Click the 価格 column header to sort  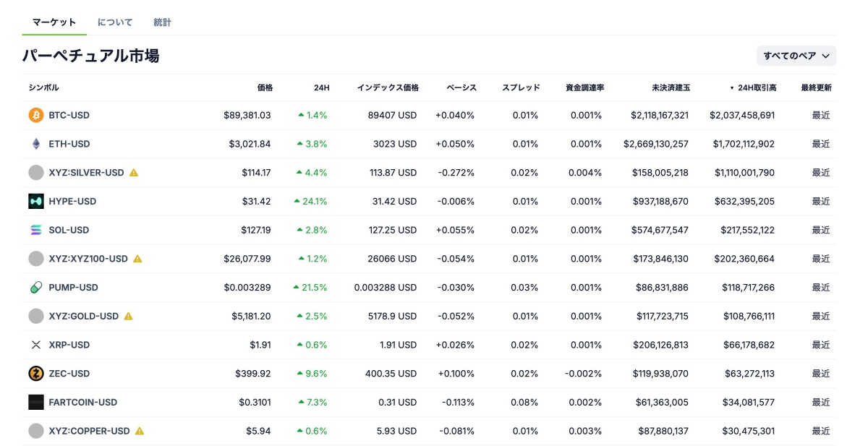point(263,87)
